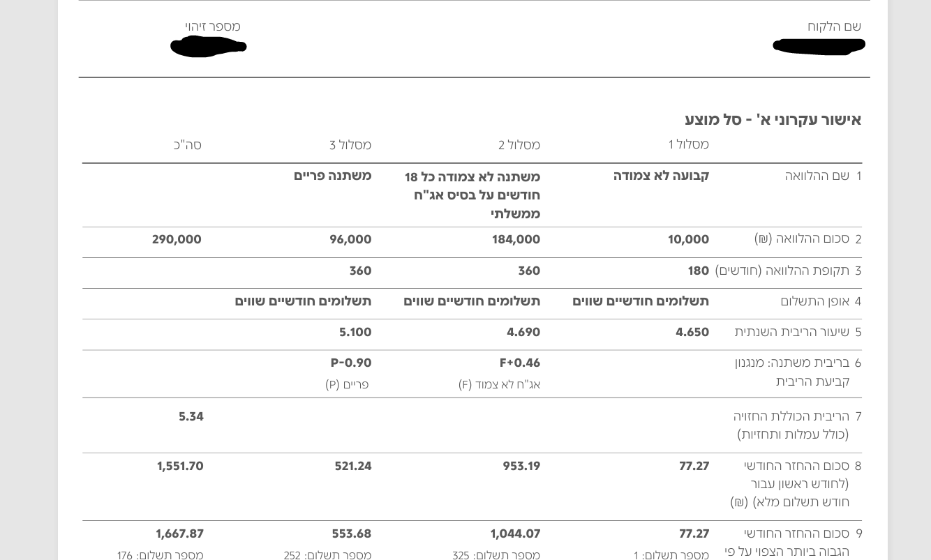Viewport: 931px width, 560px height.
Task: Click the משתנה פריים loan name cell
Action: 332,176
